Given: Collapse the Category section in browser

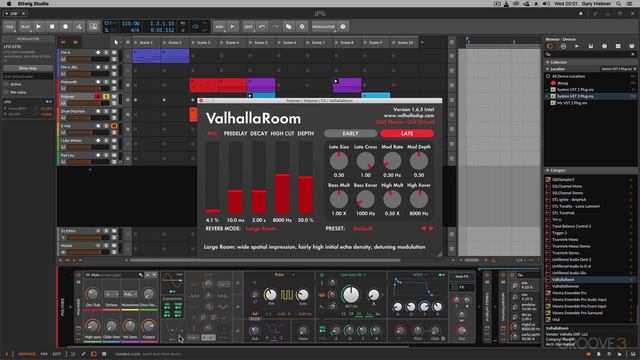Looking at the screenshot, I should tap(548, 170).
